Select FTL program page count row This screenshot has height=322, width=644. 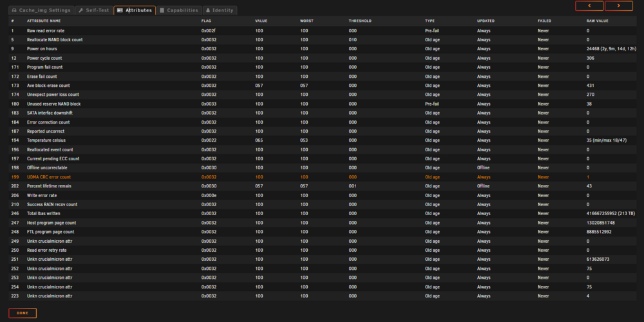(323, 232)
